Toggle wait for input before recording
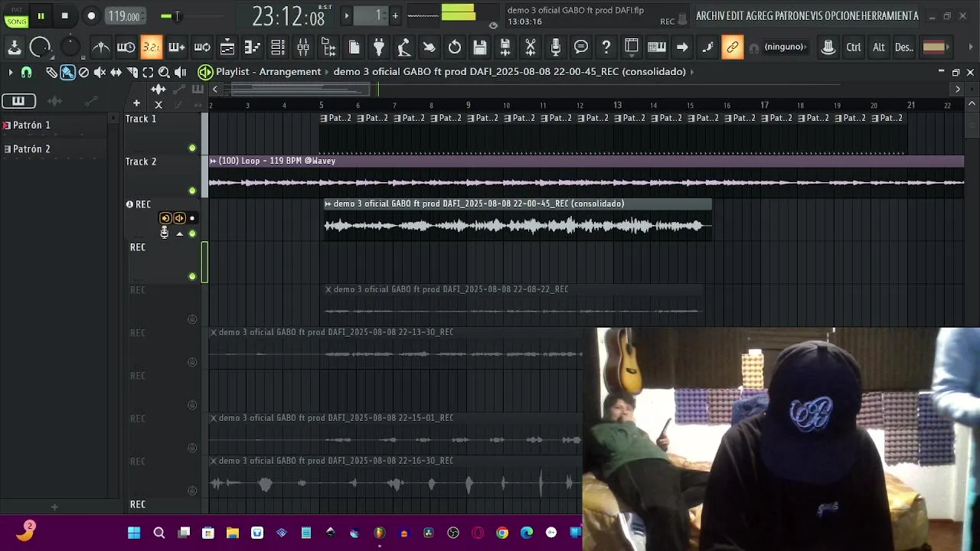This screenshot has width=980, height=551. 126,47
